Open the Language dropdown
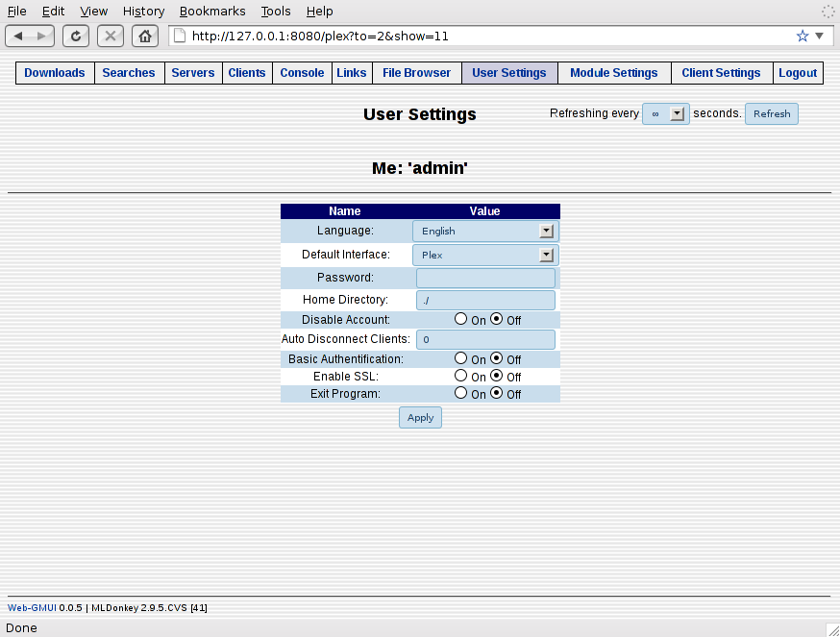 [485, 231]
